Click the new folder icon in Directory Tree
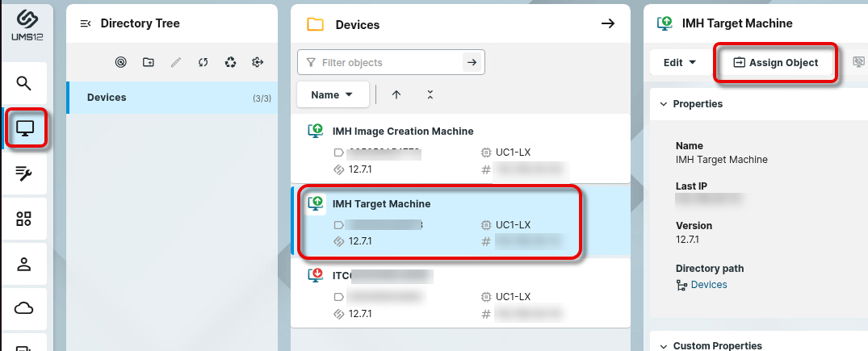The image size is (868, 351). click(x=148, y=62)
